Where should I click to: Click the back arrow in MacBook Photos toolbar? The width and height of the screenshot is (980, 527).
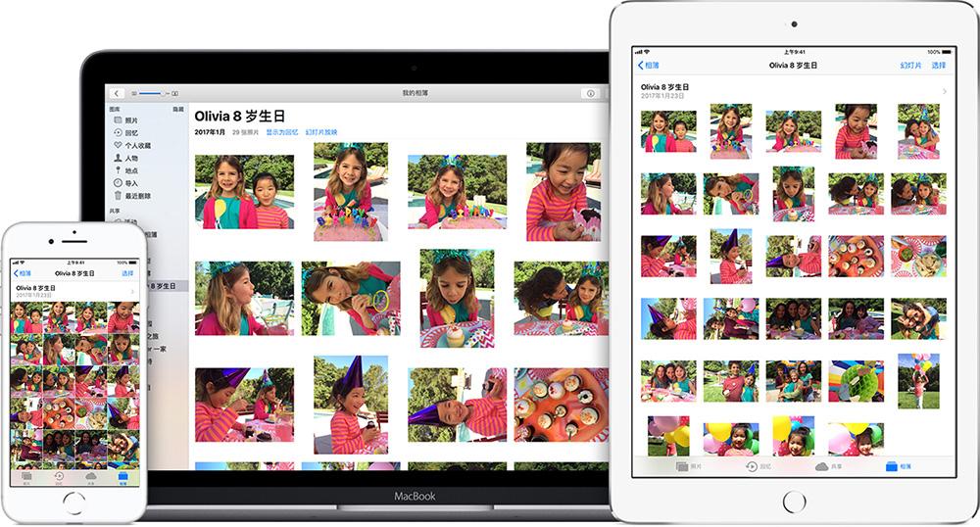[x=117, y=93]
